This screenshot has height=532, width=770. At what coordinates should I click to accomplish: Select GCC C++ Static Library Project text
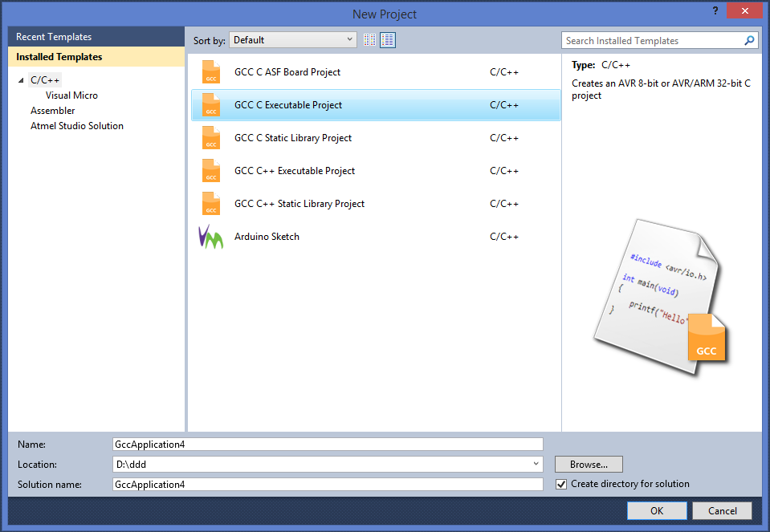(x=299, y=204)
